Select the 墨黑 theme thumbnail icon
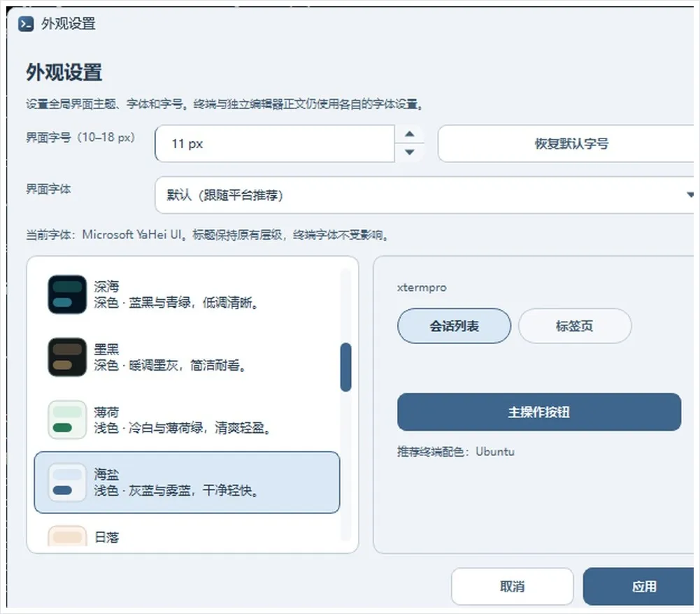Screen dimensions: 700x614 (x=67, y=357)
